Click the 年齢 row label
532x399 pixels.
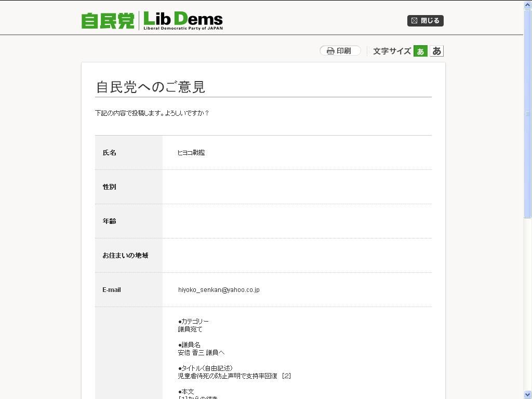(x=110, y=221)
